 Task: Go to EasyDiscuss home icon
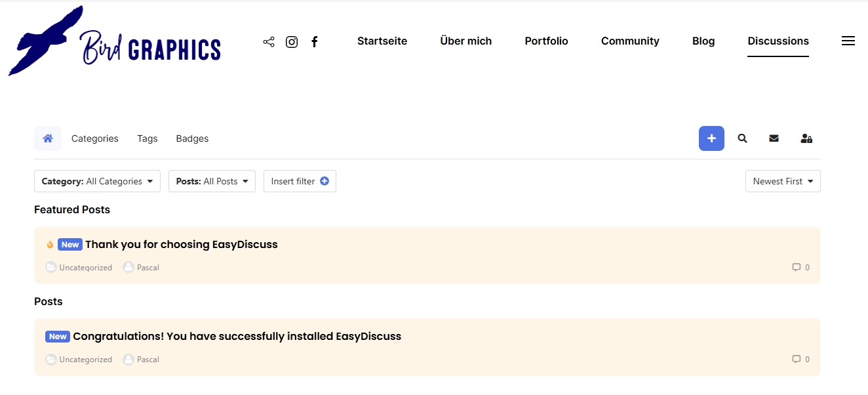[x=48, y=138]
